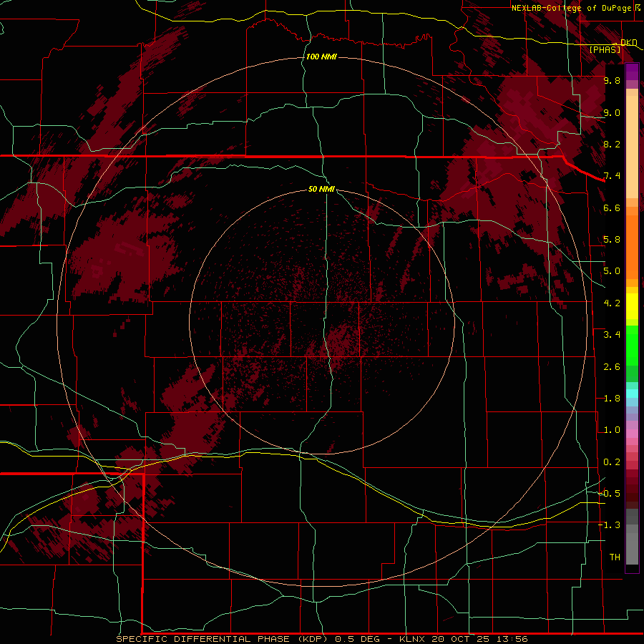Click the -1.3 value on the color scale
This screenshot has width=644, height=644.
tap(609, 525)
